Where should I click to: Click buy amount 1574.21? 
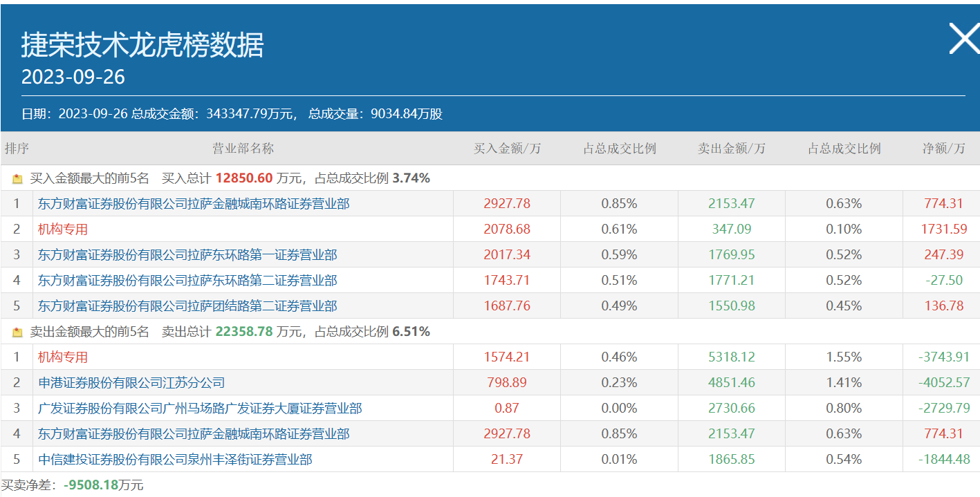pyautogui.click(x=507, y=357)
